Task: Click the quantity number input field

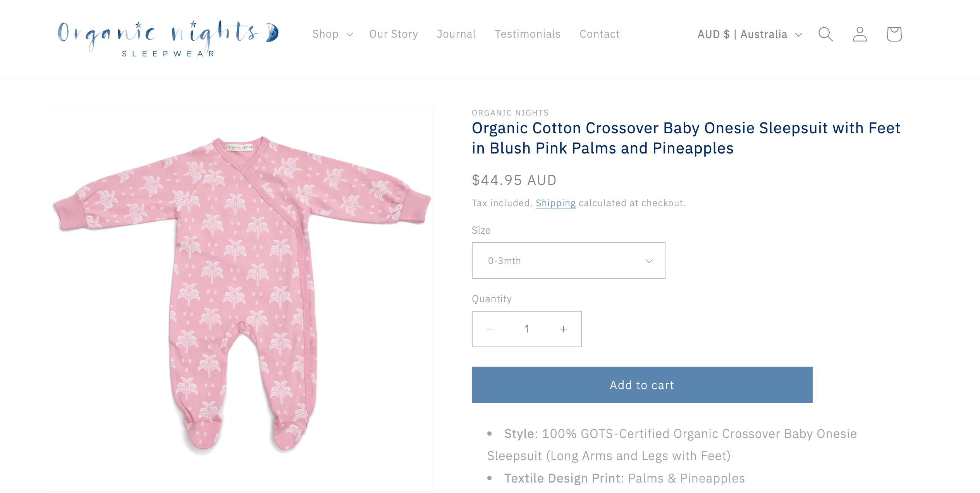Action: 527,329
